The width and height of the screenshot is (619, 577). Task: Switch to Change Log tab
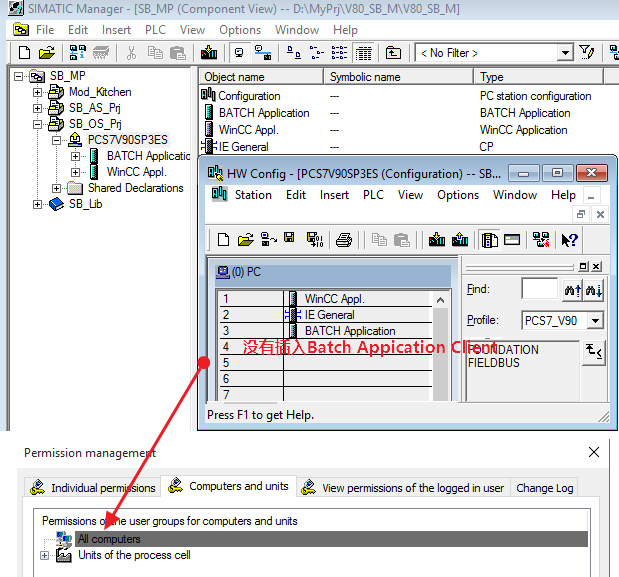[x=544, y=488]
